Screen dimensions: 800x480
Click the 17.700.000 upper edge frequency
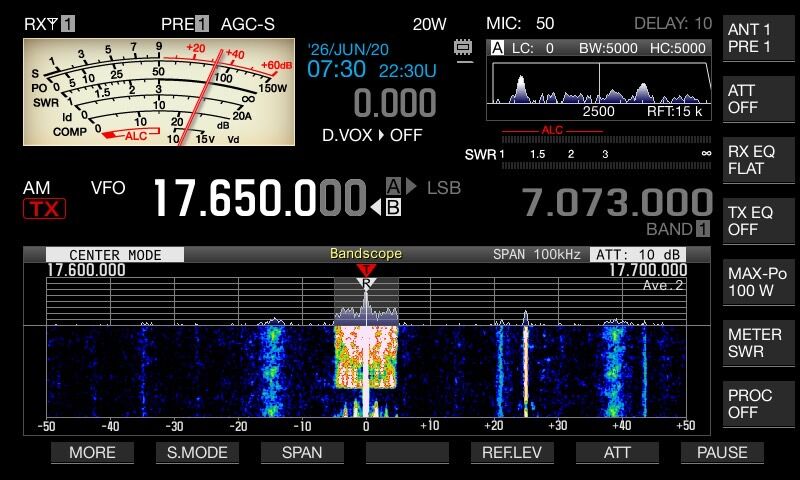click(x=648, y=270)
